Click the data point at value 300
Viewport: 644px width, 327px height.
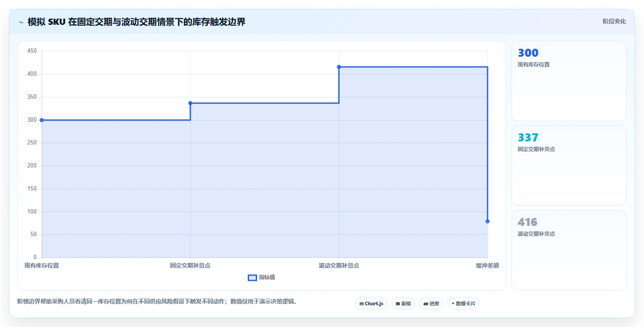click(x=42, y=120)
